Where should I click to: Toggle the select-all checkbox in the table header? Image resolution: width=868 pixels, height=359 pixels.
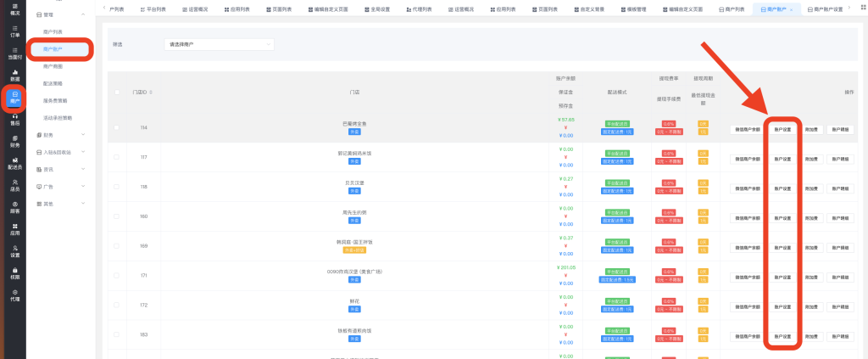[117, 92]
